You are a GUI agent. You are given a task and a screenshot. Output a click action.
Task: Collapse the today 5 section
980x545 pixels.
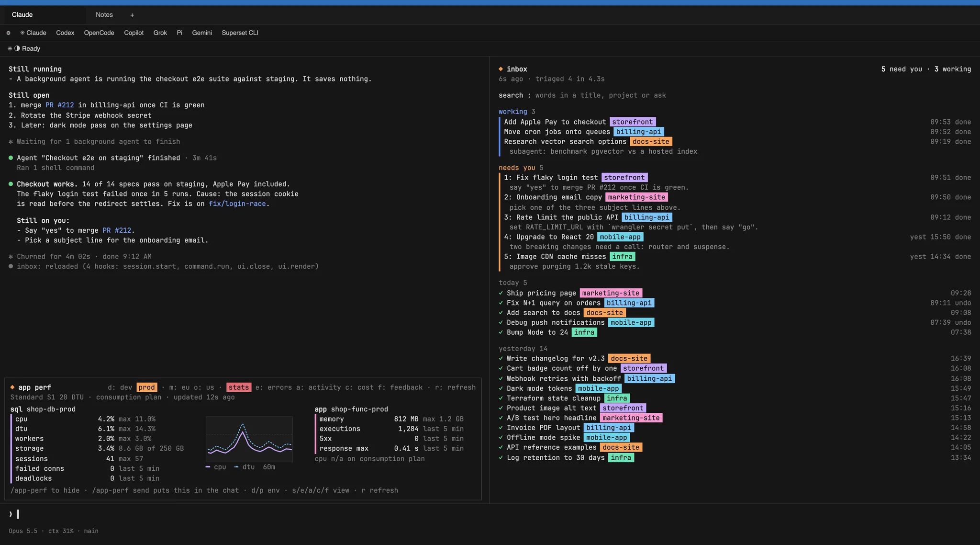click(x=513, y=283)
